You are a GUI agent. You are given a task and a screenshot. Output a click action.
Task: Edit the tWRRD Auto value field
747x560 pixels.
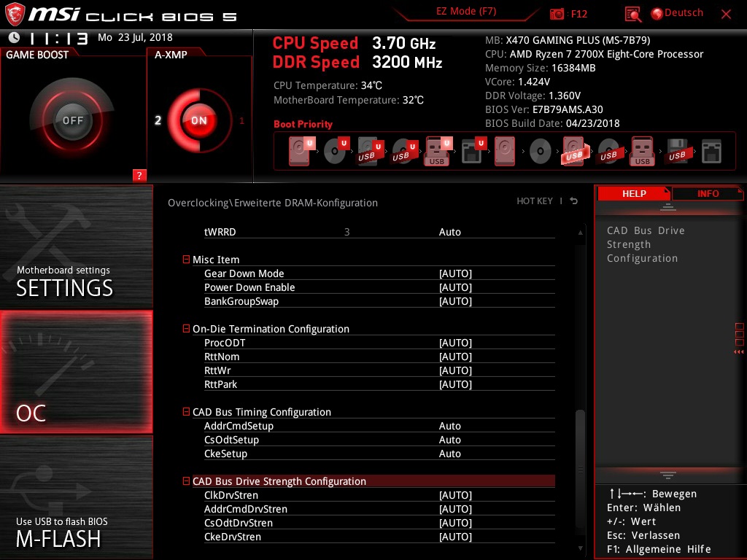pyautogui.click(x=449, y=232)
